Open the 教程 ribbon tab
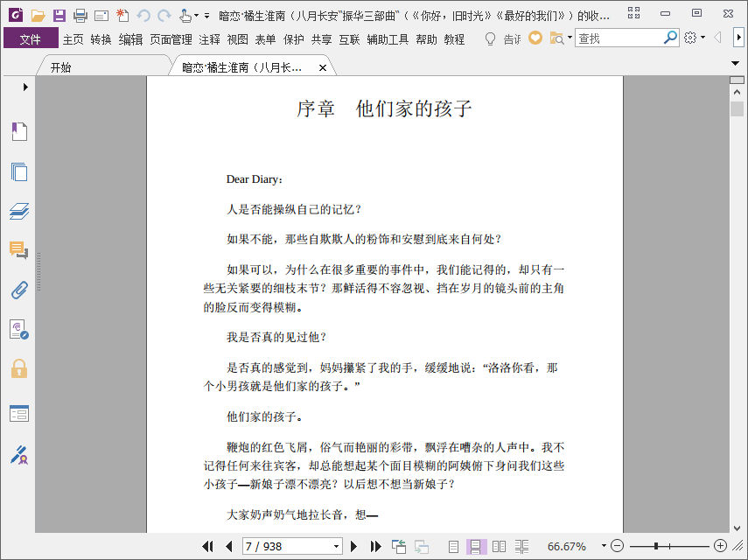This screenshot has width=748, height=560. pos(454,39)
